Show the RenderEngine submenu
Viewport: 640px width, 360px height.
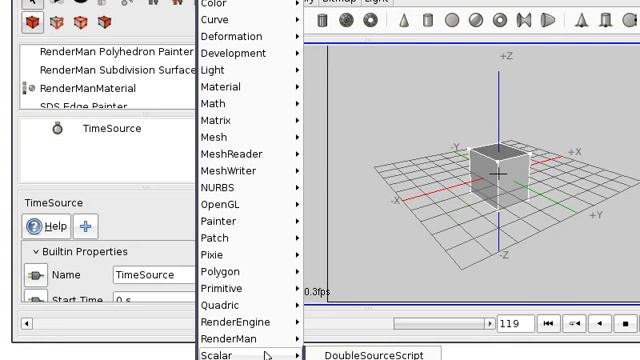(250, 322)
